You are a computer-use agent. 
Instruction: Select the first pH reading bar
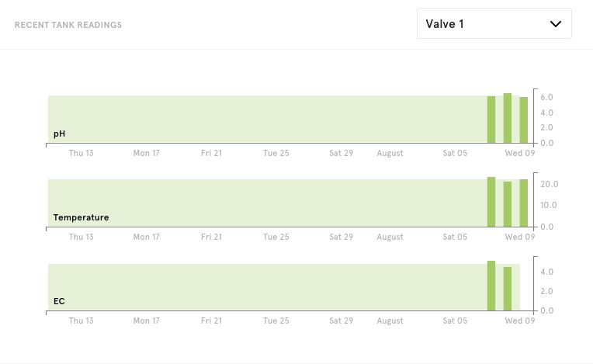491,120
